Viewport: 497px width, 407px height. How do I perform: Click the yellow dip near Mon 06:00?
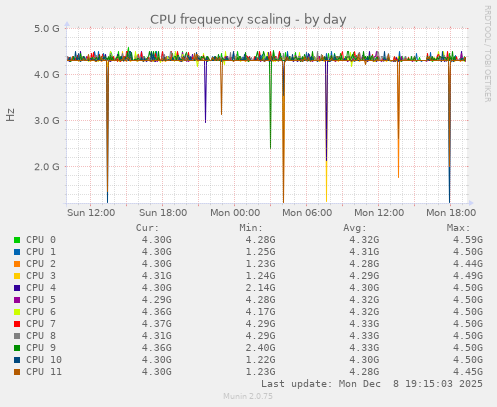pos(326,182)
